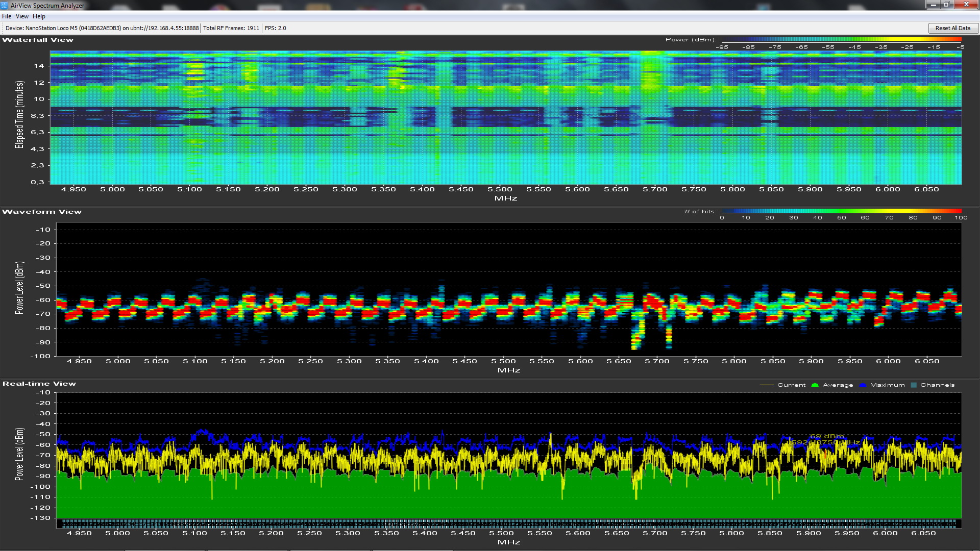Open the File menu
The width and height of the screenshot is (980, 551).
pyautogui.click(x=7, y=16)
